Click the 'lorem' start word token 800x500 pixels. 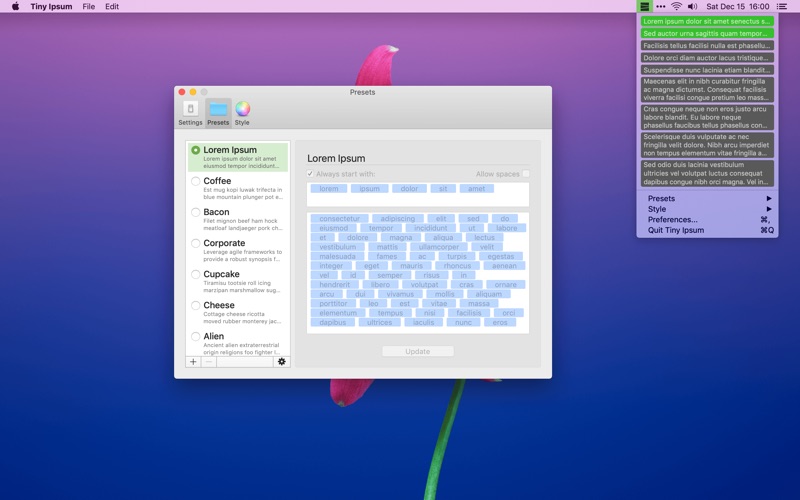tap(329, 189)
